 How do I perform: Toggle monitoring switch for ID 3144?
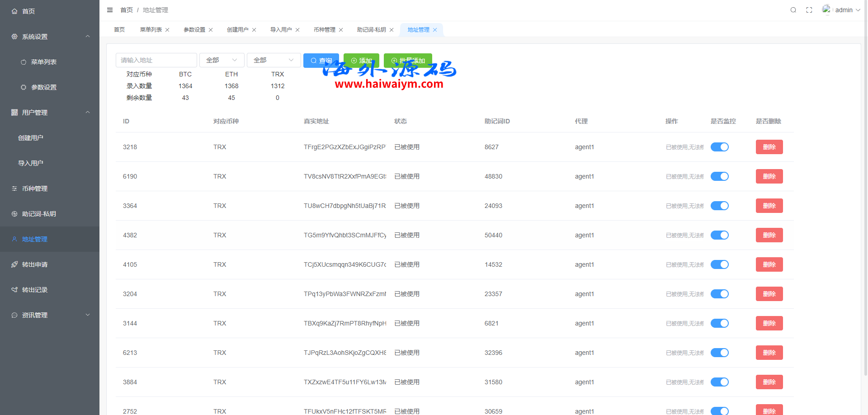coord(719,323)
